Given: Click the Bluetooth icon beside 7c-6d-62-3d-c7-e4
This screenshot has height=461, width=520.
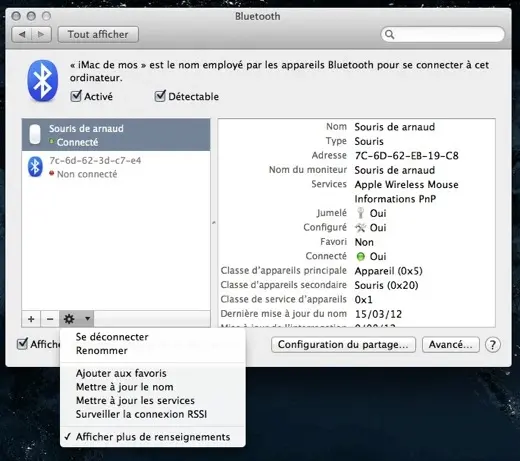Looking at the screenshot, I should pyautogui.click(x=35, y=166).
